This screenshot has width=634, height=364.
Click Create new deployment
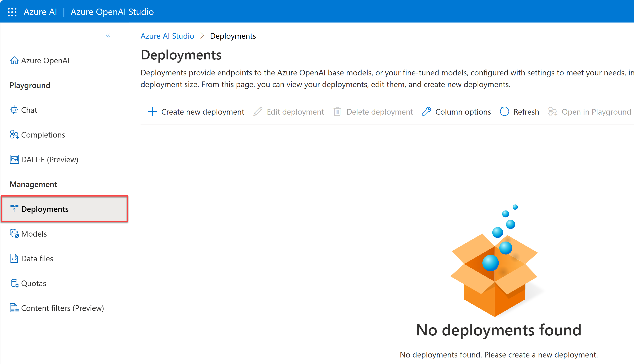tap(202, 112)
